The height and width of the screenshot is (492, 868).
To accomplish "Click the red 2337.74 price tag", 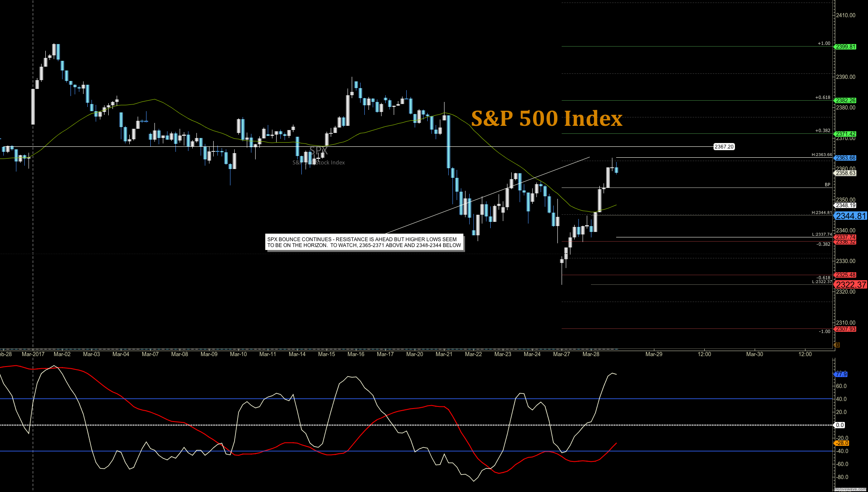I will point(845,237).
